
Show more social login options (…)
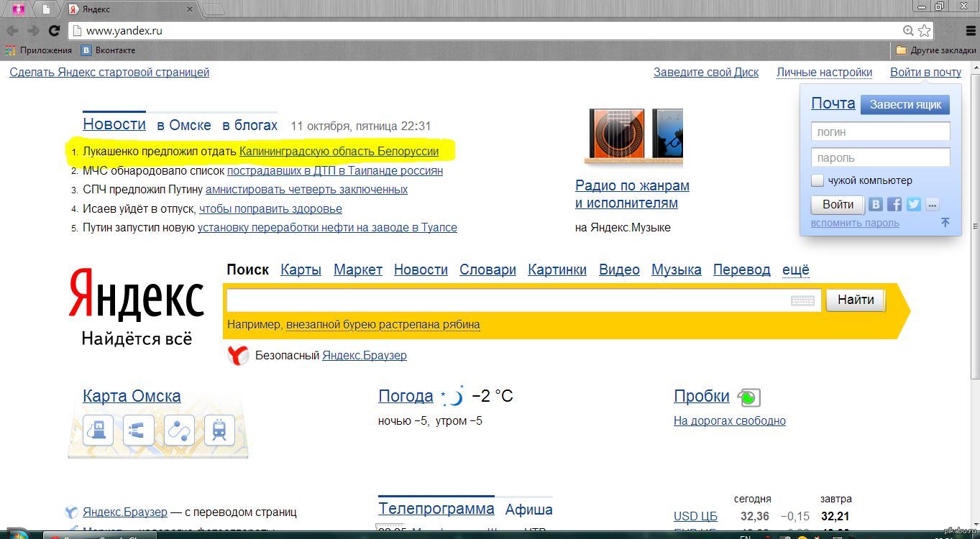933,204
